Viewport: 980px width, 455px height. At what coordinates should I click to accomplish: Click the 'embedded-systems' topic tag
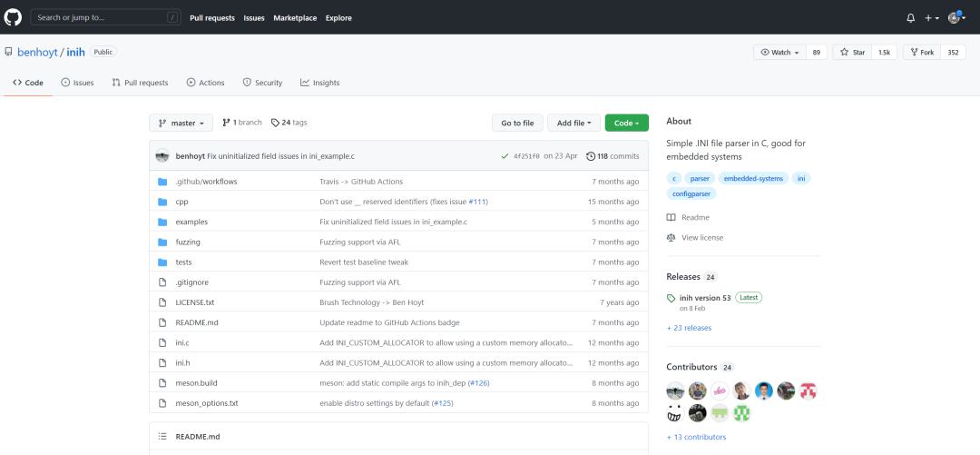pyautogui.click(x=753, y=178)
